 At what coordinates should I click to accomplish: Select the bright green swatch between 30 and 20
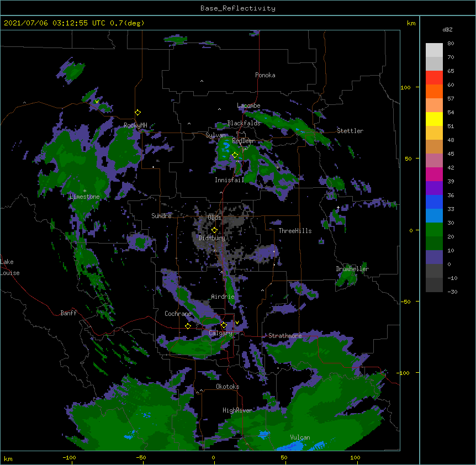coord(434,230)
